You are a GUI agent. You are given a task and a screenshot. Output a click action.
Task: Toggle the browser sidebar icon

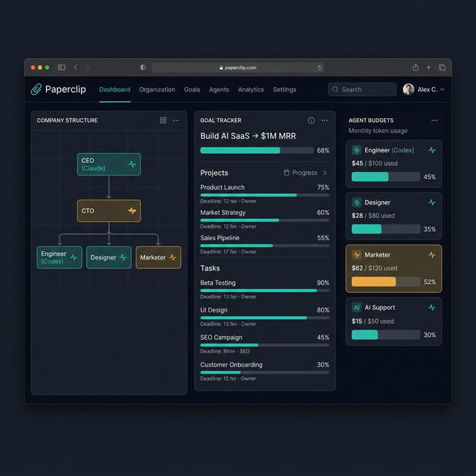(x=62, y=68)
